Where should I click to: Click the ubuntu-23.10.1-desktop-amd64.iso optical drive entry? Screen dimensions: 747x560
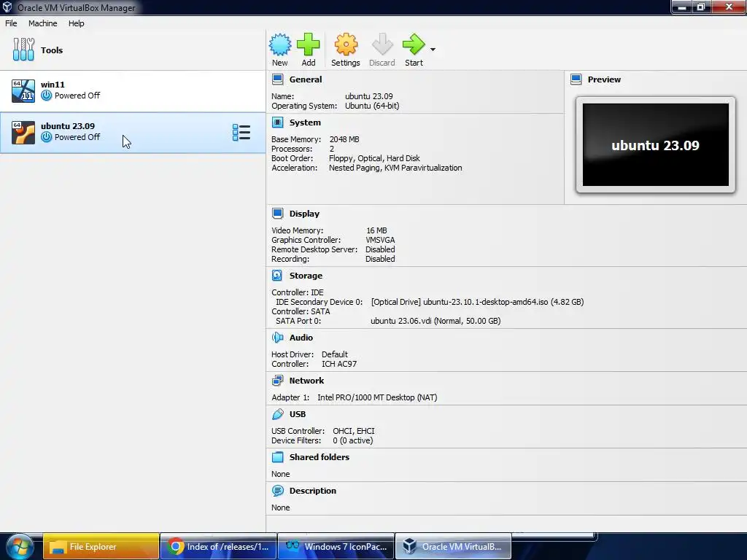477,302
